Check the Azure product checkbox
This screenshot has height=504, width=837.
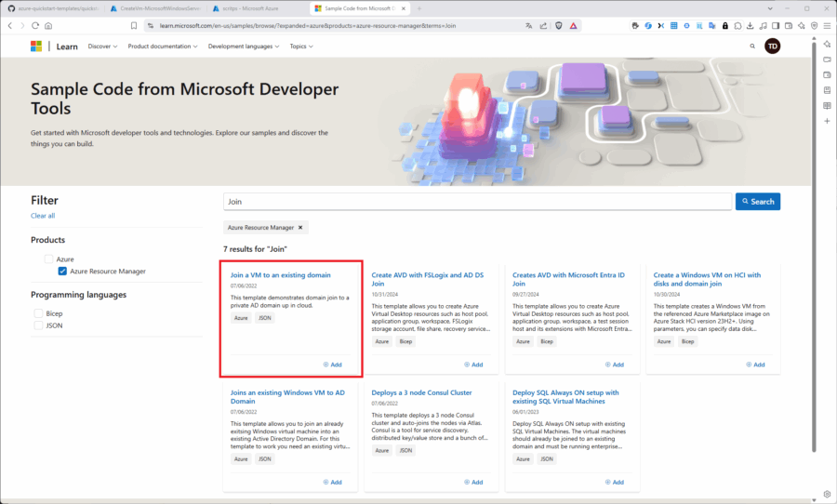(48, 259)
